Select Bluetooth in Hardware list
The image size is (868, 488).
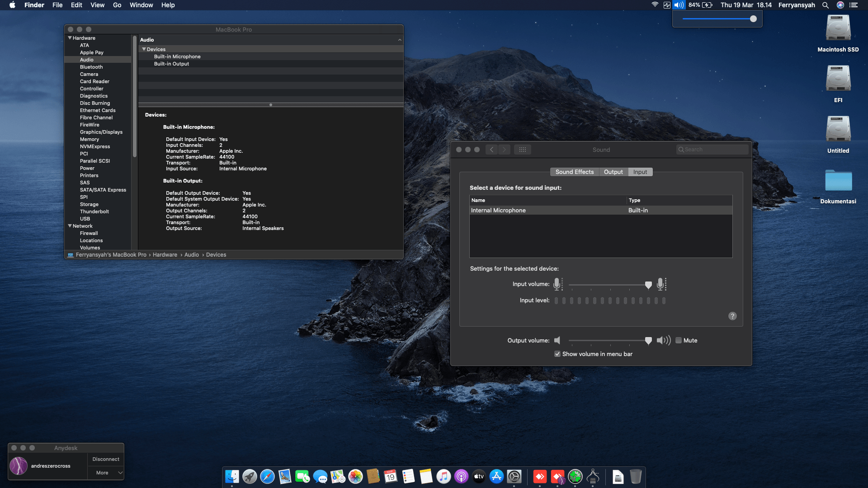91,67
